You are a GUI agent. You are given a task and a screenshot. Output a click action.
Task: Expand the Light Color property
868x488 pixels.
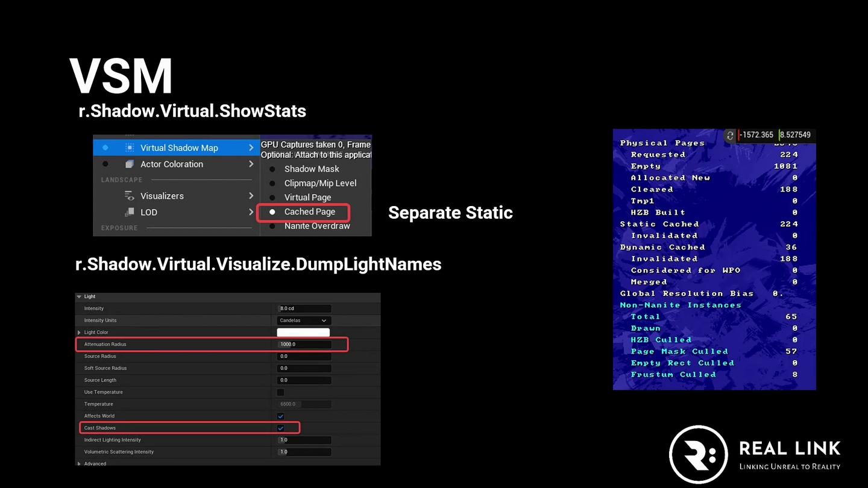[x=79, y=333]
